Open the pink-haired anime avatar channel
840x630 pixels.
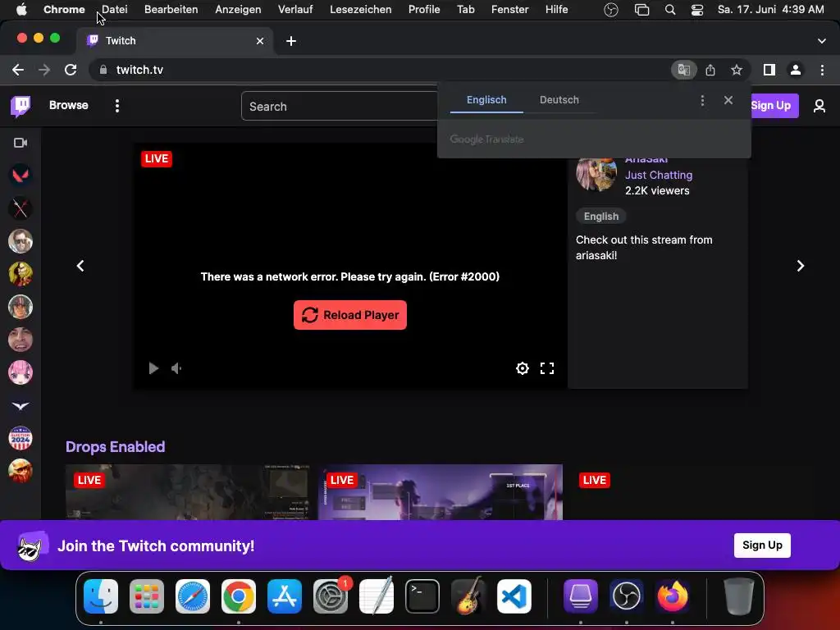tap(21, 372)
